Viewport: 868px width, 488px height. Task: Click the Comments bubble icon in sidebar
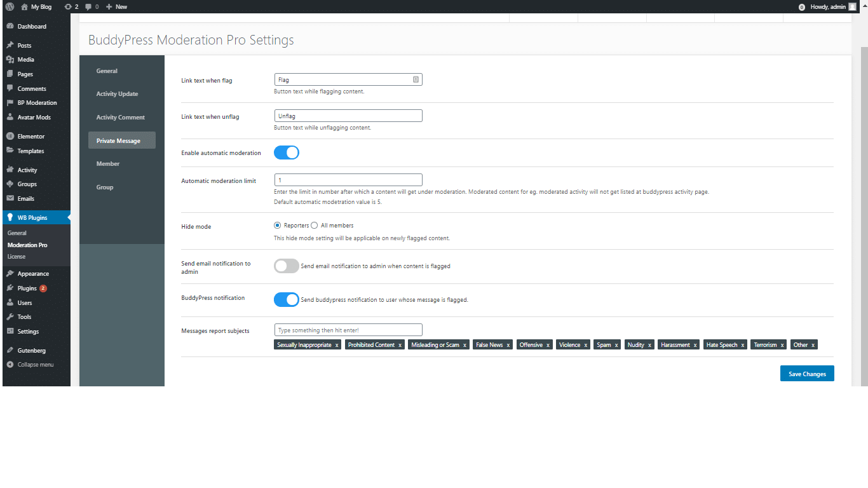coord(10,89)
